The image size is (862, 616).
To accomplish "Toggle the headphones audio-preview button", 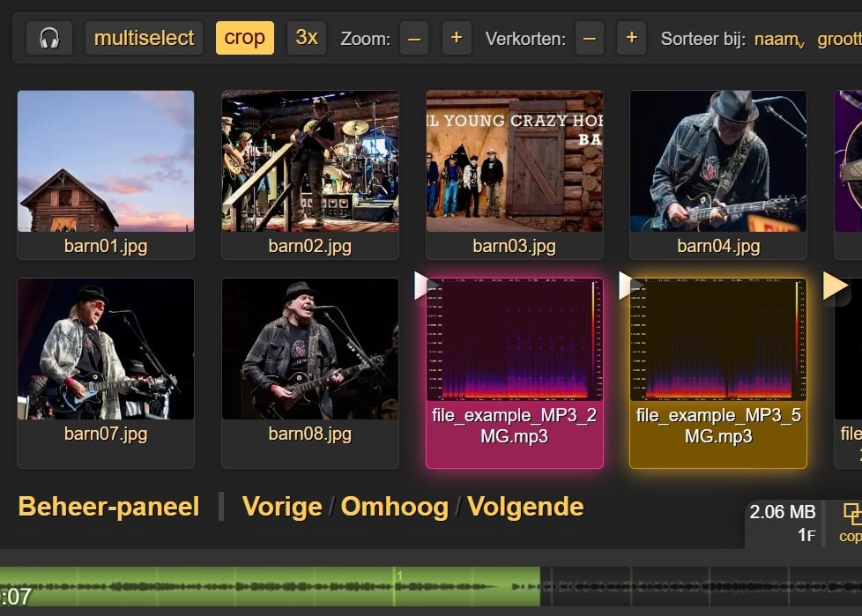I will point(49,38).
